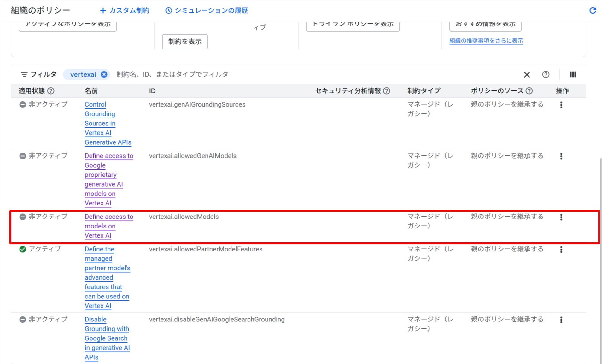Click the vertical scrollbar on right edge
This screenshot has height=364, width=602.
[600, 252]
